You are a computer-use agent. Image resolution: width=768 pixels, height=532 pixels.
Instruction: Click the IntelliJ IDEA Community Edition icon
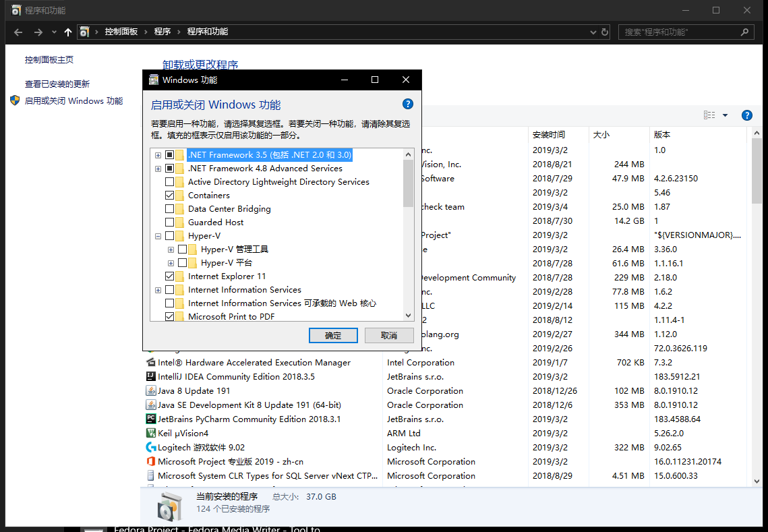151,377
